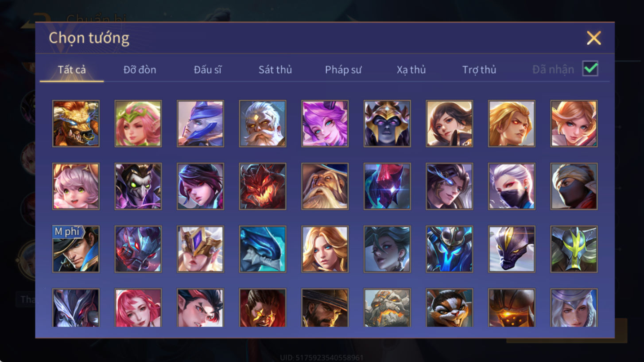
Task: Pick the red lava demon hero portrait
Action: 263,187
